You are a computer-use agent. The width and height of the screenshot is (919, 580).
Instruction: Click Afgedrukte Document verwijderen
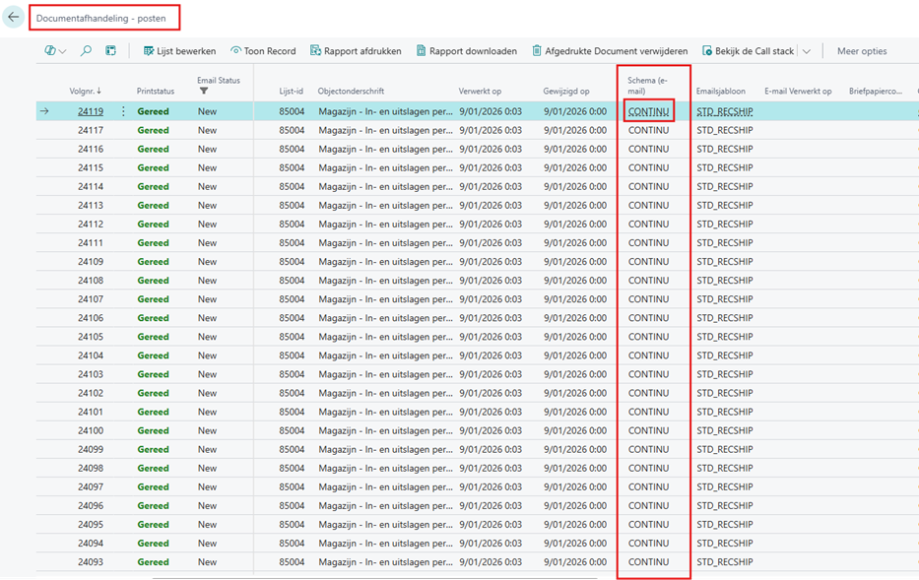609,51
